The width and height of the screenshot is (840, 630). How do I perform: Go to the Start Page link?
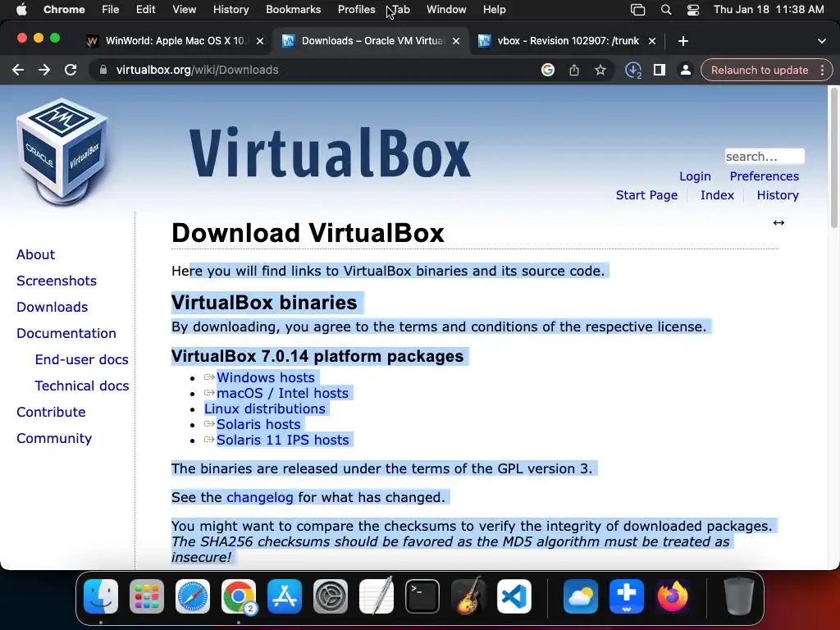pyautogui.click(x=646, y=195)
